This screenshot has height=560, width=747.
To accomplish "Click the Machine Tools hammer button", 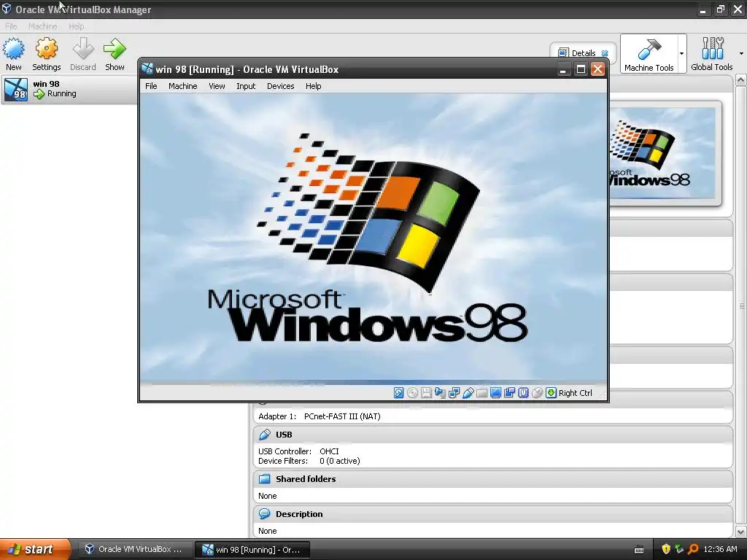I will (x=649, y=53).
